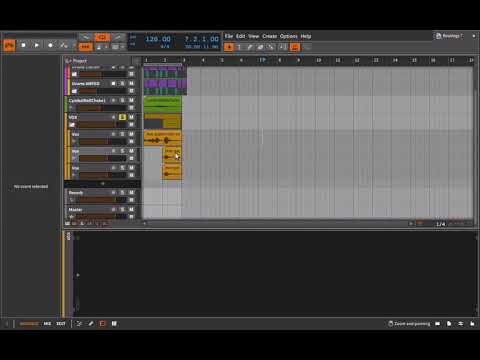Viewport: 480px width, 360px height.
Task: Mute the Cymbal track
Action: (131, 100)
